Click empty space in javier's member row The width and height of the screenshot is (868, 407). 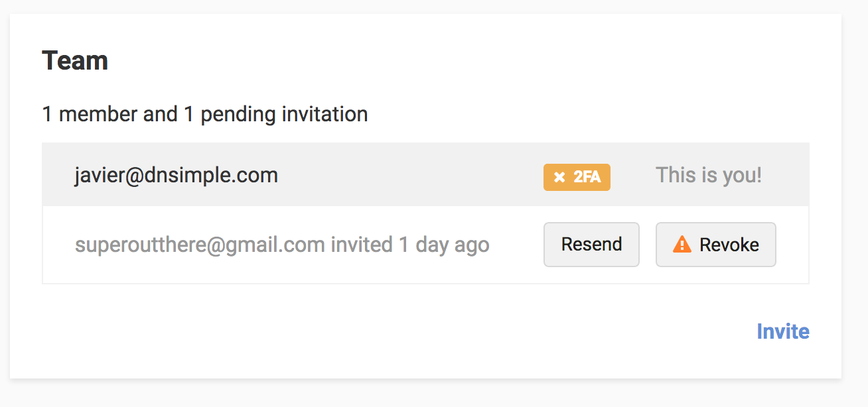[411, 175]
